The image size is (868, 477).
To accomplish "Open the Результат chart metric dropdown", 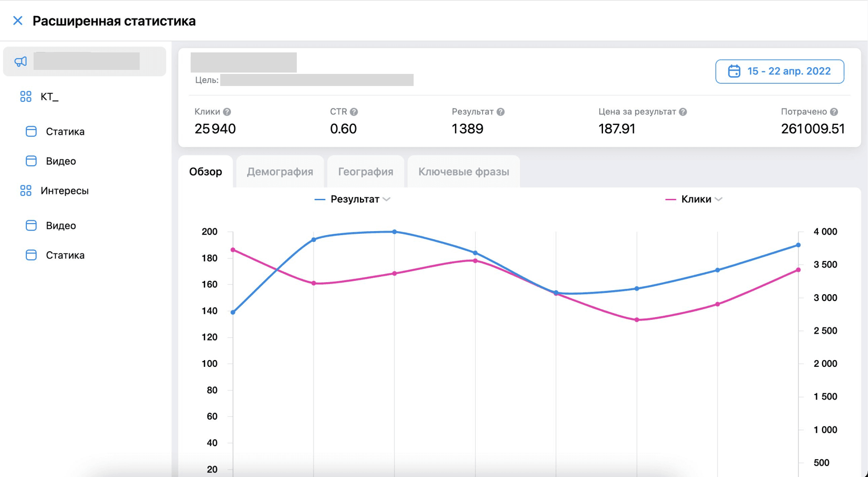I will pyautogui.click(x=387, y=199).
